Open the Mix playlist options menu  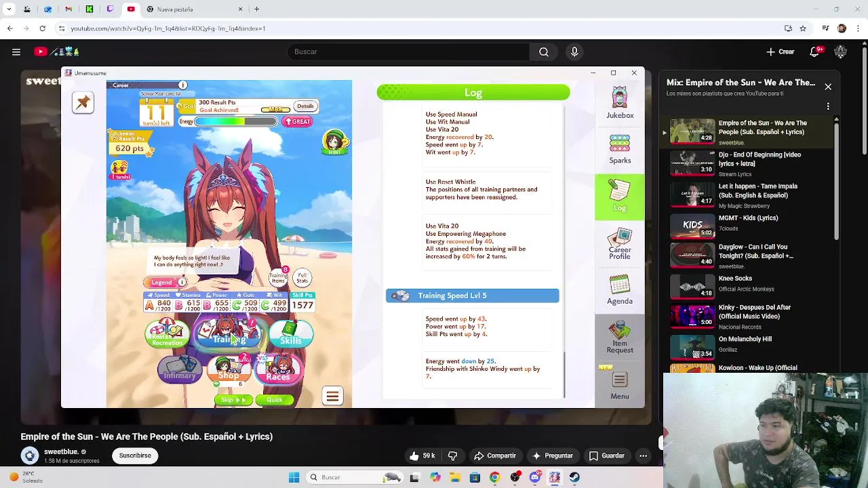pos(828,106)
